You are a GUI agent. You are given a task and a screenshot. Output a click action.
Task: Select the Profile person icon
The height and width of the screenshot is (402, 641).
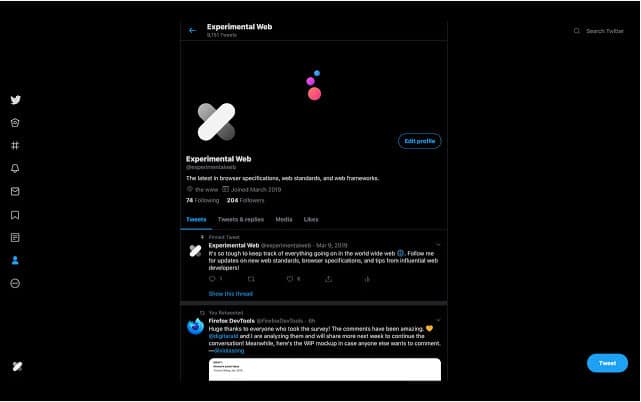pos(15,261)
